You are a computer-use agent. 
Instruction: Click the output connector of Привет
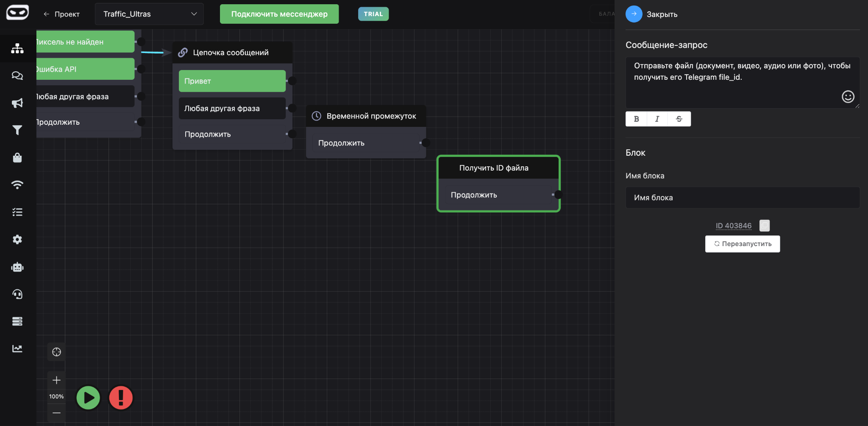pyautogui.click(x=292, y=81)
